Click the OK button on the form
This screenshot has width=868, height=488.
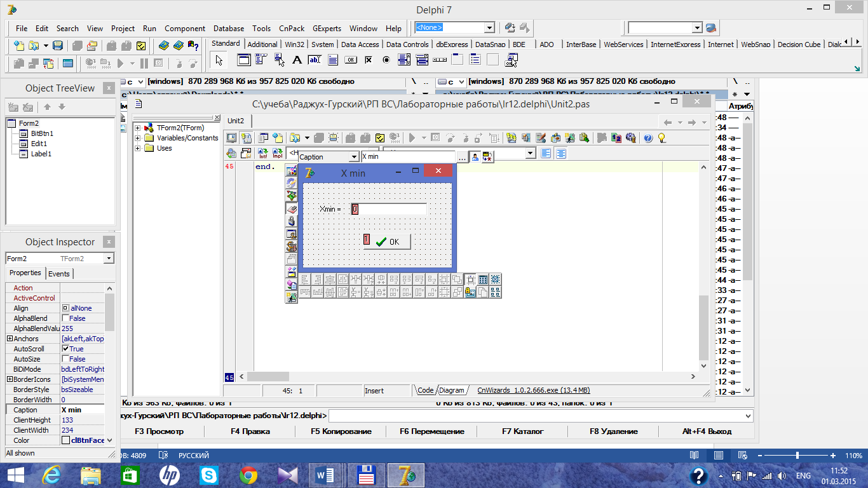(387, 241)
